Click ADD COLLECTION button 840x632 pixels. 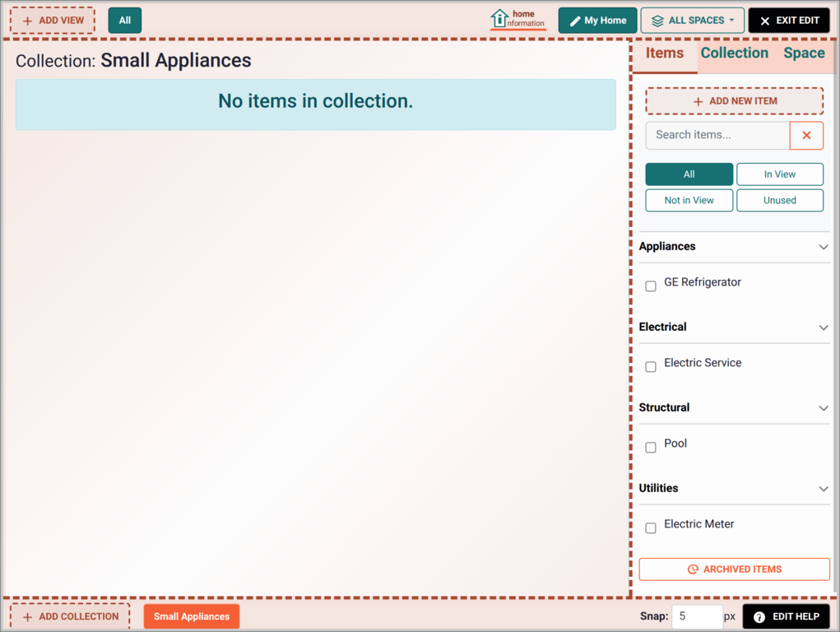(x=70, y=616)
